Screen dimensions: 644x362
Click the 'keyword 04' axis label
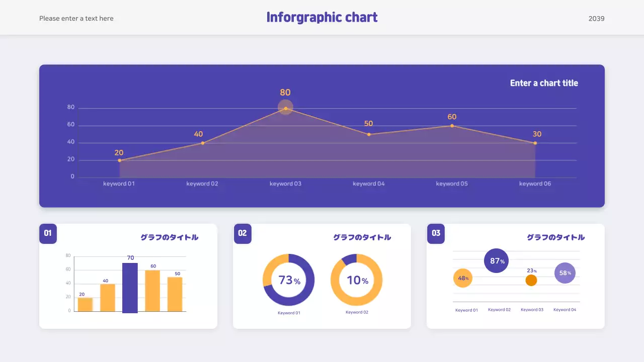tap(368, 184)
